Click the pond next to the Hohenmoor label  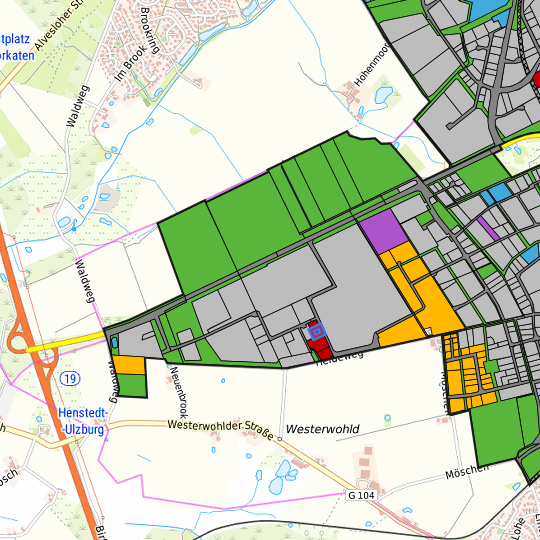coord(383,95)
